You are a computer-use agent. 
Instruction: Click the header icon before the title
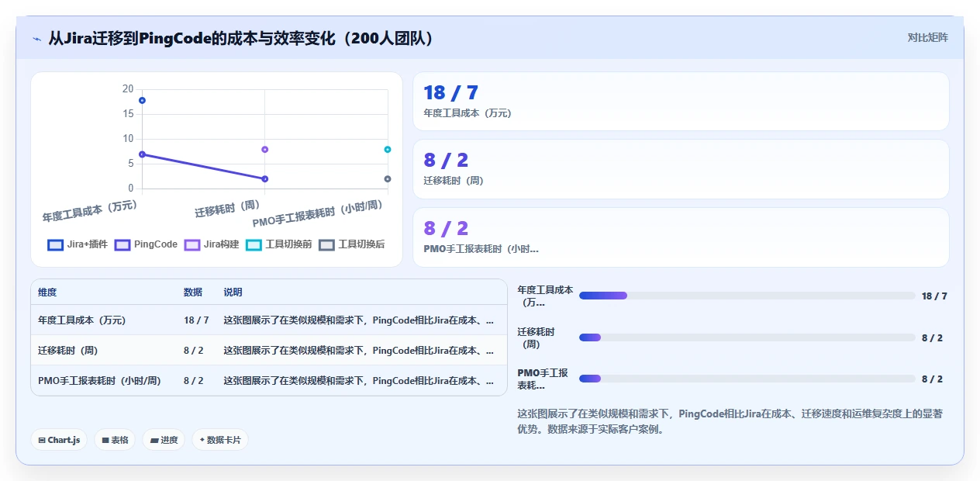tap(36, 38)
